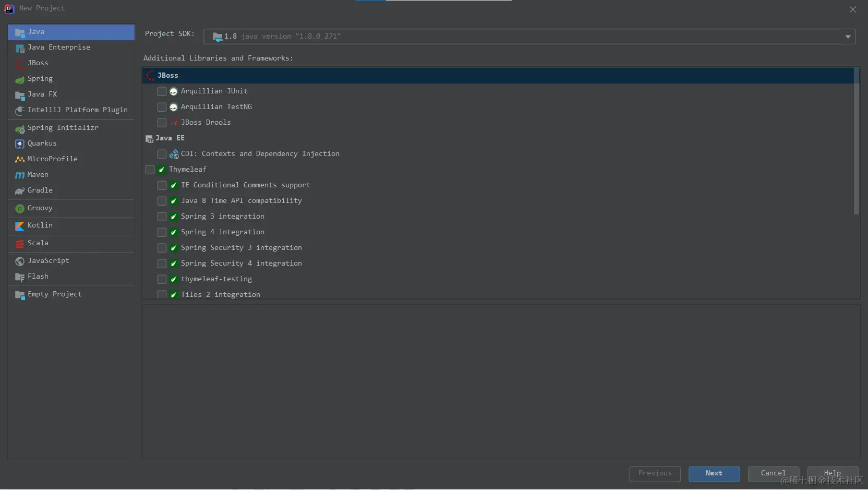Viewport: 868px width, 490px height.
Task: Click the Maven icon
Action: click(20, 175)
